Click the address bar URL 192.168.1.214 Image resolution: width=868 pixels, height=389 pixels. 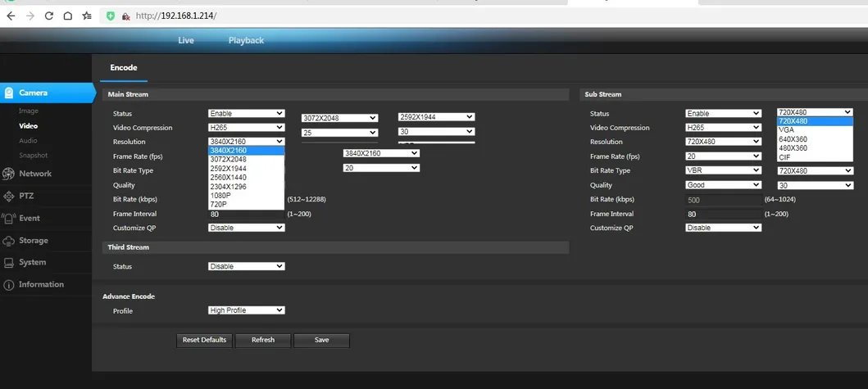click(x=176, y=16)
